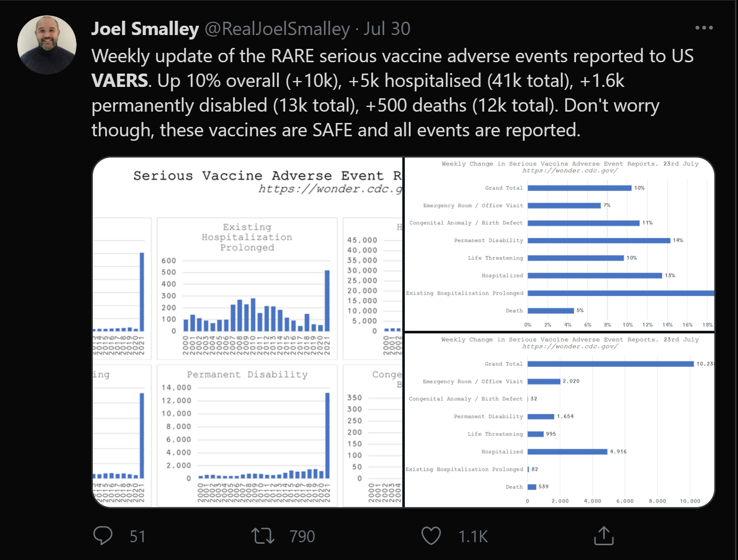Click the reply speech bubble icon

[103, 536]
